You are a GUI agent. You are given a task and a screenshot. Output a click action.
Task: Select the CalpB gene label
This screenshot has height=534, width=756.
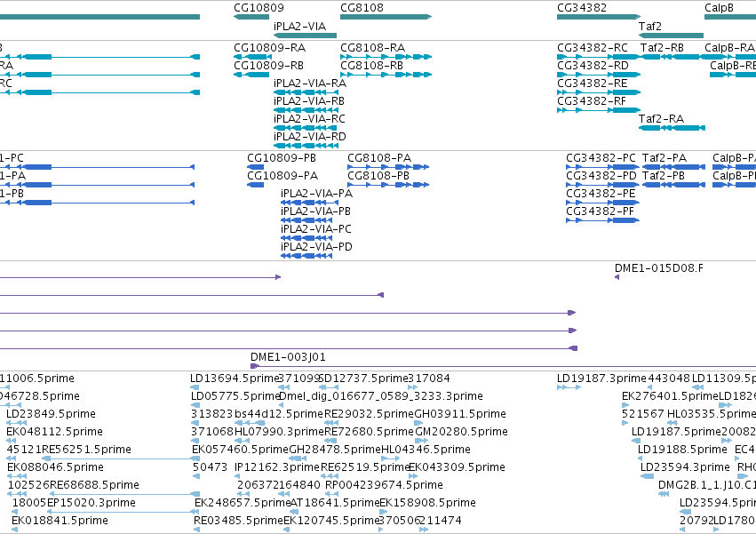click(719, 8)
